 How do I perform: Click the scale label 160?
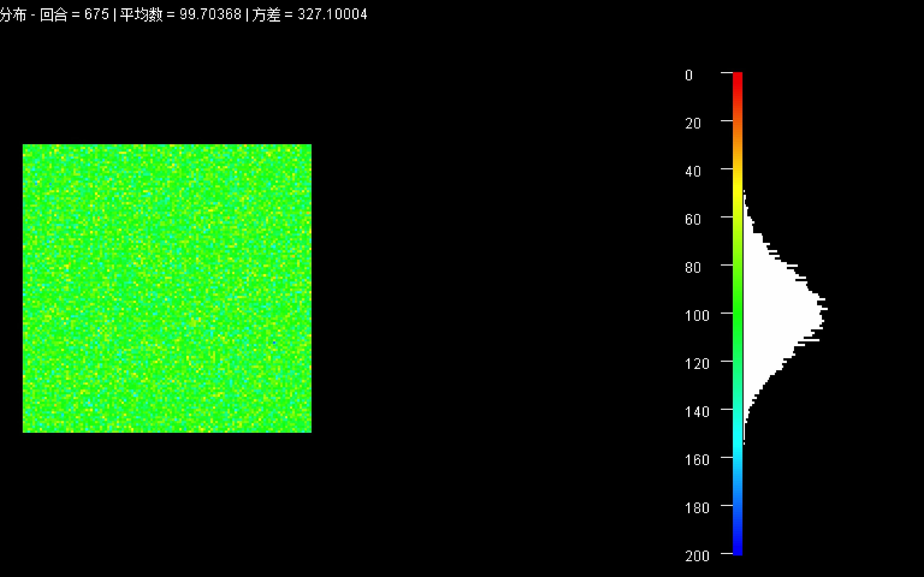697,460
